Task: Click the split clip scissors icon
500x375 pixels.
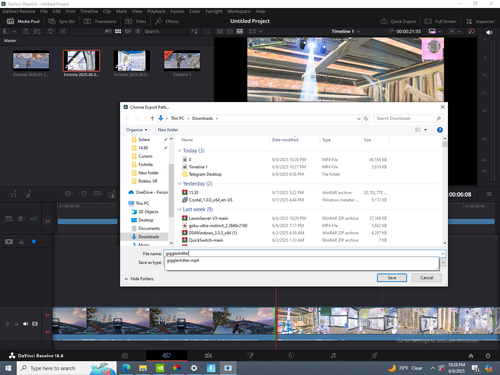Action: (22, 242)
